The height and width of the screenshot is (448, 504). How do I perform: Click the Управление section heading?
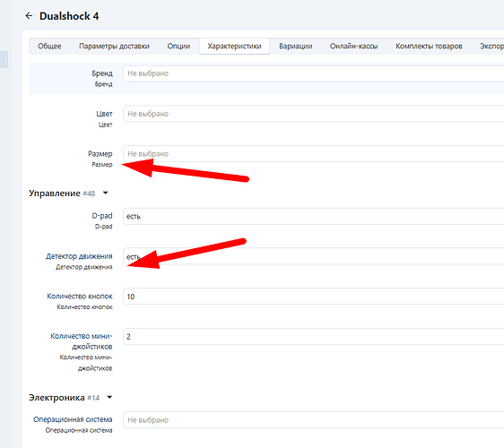click(55, 194)
